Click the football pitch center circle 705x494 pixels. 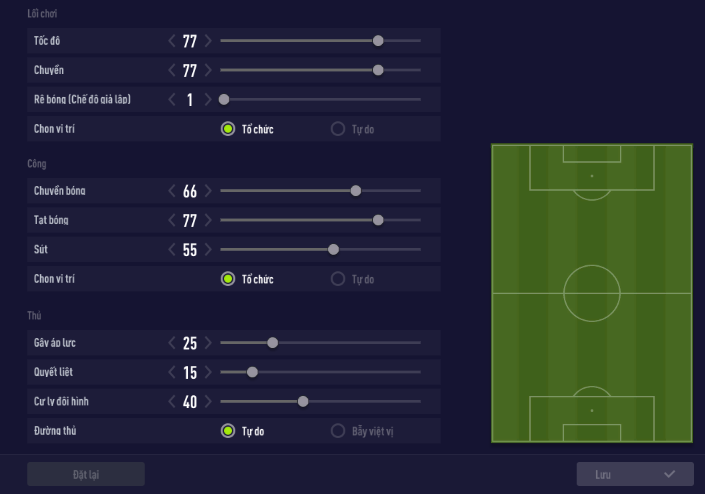click(x=591, y=293)
